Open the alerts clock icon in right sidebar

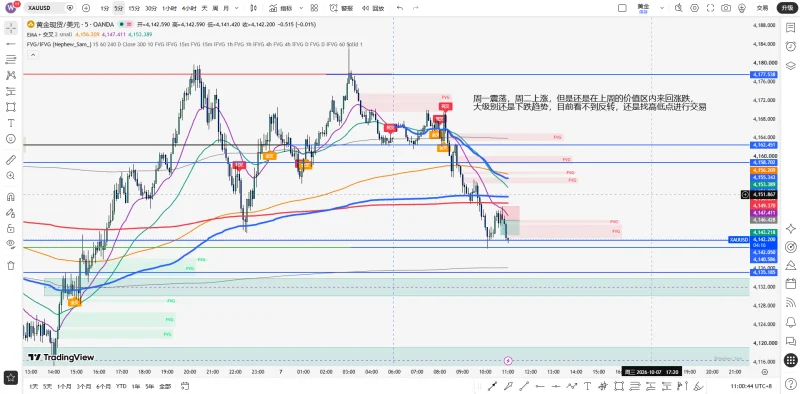pyautogui.click(x=791, y=46)
